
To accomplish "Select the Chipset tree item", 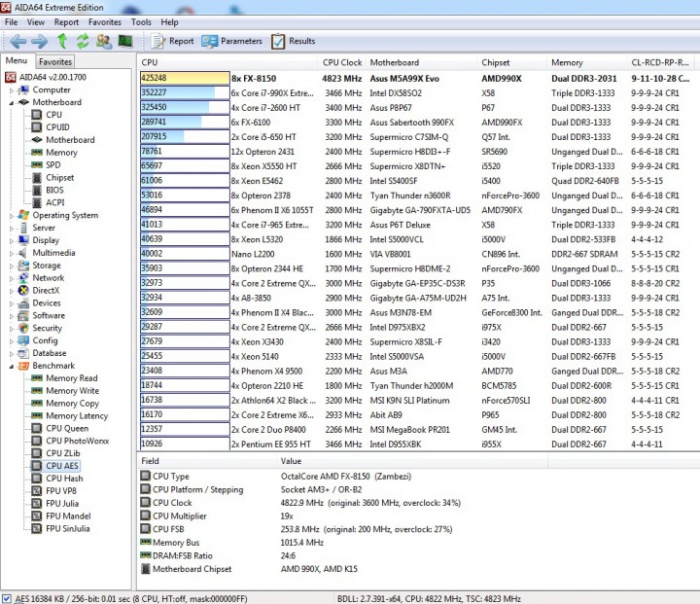I will 60,177.
